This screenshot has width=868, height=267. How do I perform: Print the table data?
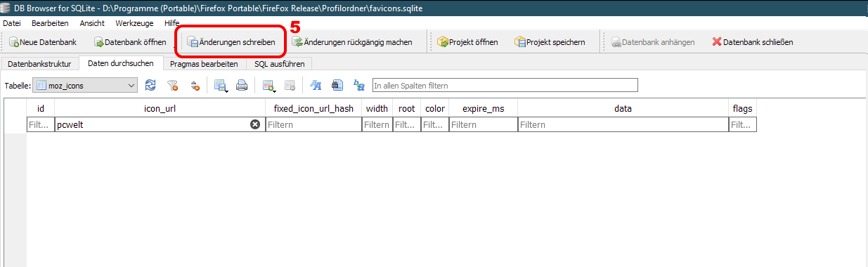click(241, 86)
